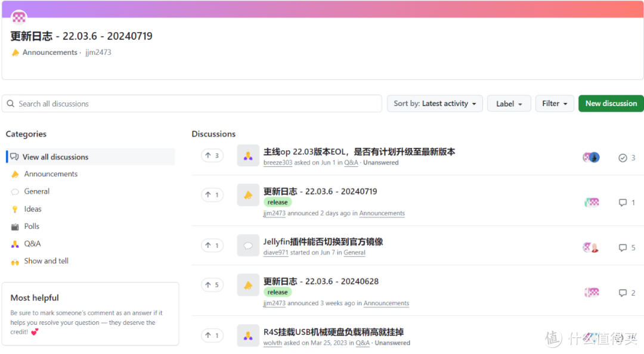Upvote the 更新日志 - 22.03.6 - 20240628 discussion

212,284
